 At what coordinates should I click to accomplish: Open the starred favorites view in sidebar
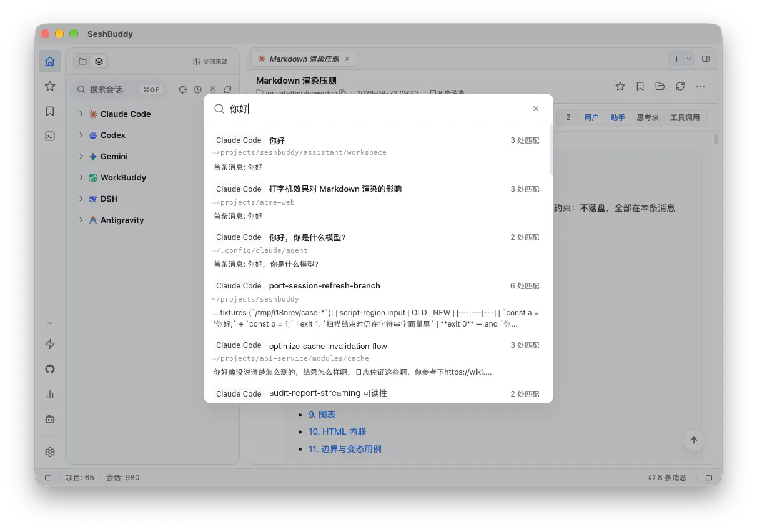pyautogui.click(x=50, y=86)
